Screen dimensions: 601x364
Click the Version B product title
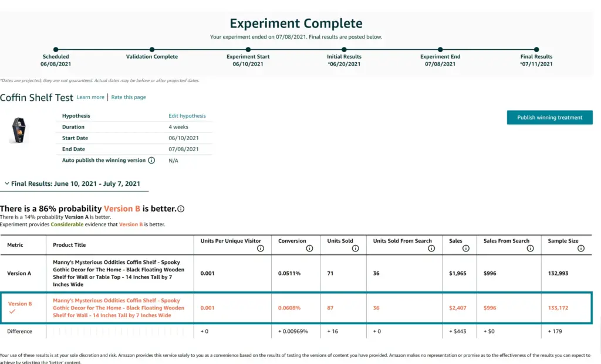pyautogui.click(x=119, y=308)
